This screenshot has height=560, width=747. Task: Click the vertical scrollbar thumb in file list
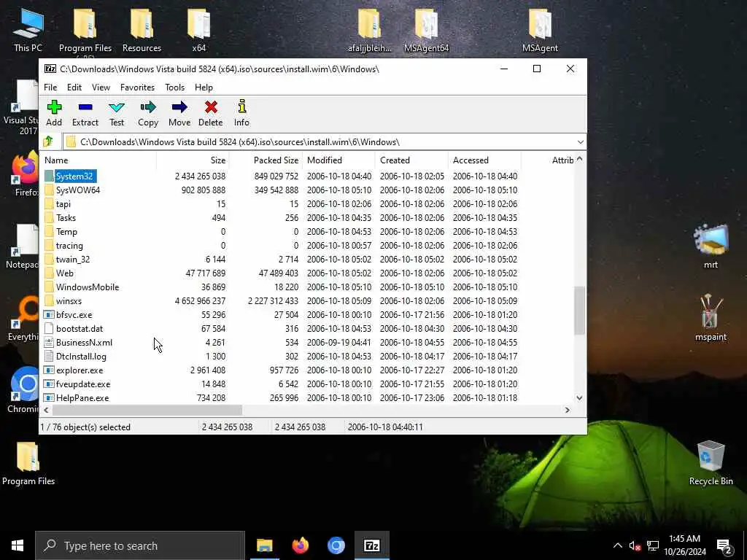click(579, 311)
